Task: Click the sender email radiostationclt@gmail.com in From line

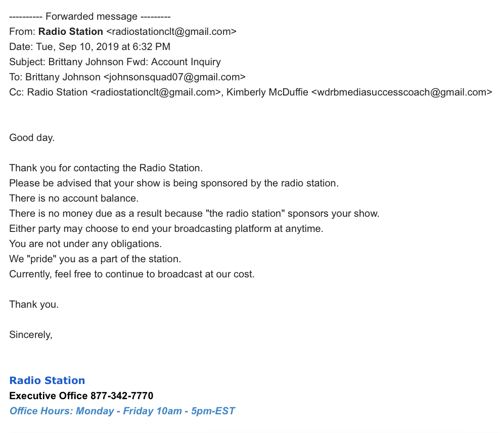Action: coord(171,32)
